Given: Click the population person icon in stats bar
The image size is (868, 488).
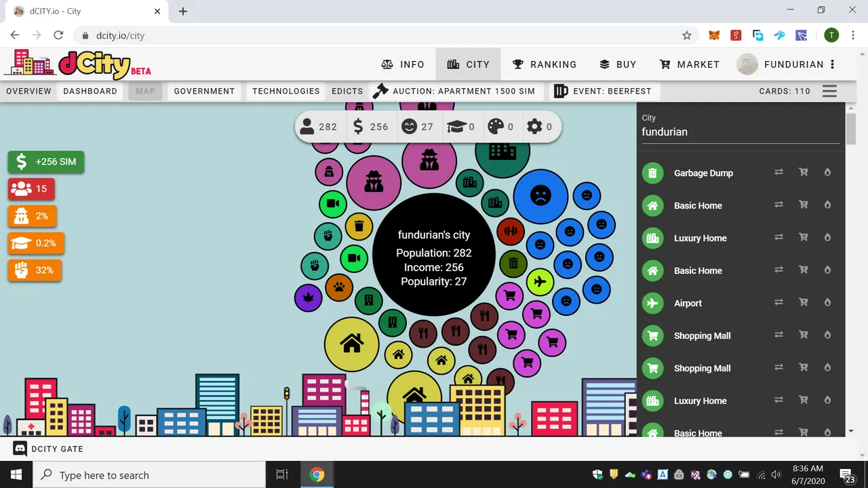Looking at the screenshot, I should [307, 127].
